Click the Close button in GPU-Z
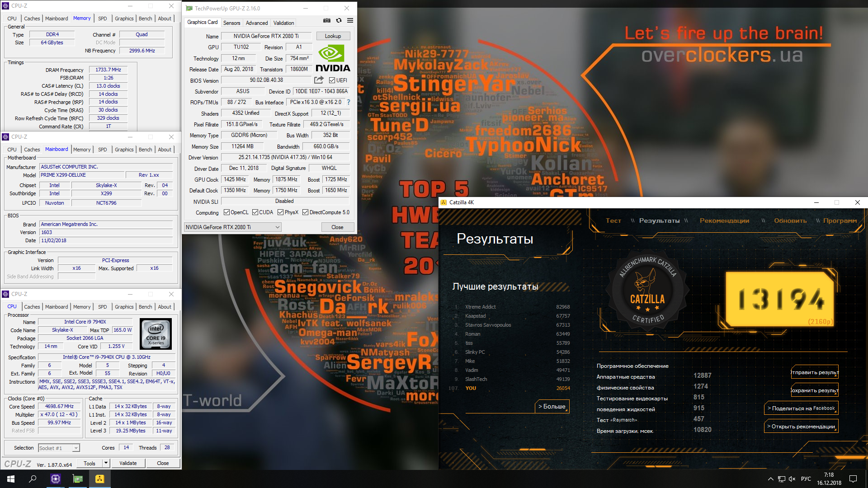 [x=337, y=227]
